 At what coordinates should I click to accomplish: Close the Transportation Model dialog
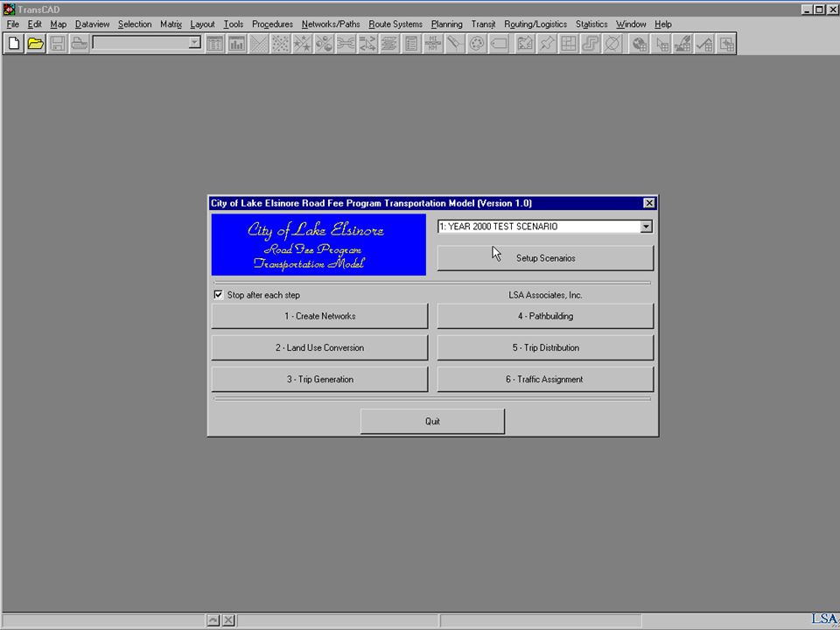tap(648, 203)
